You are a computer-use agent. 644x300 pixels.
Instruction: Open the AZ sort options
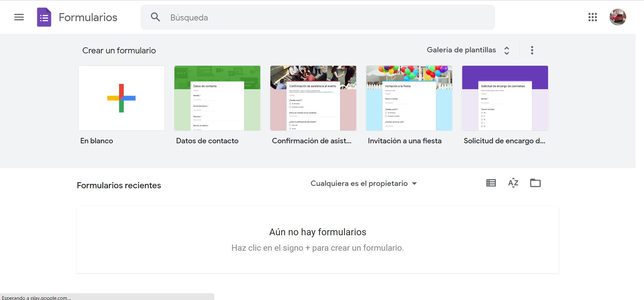pos(513,183)
